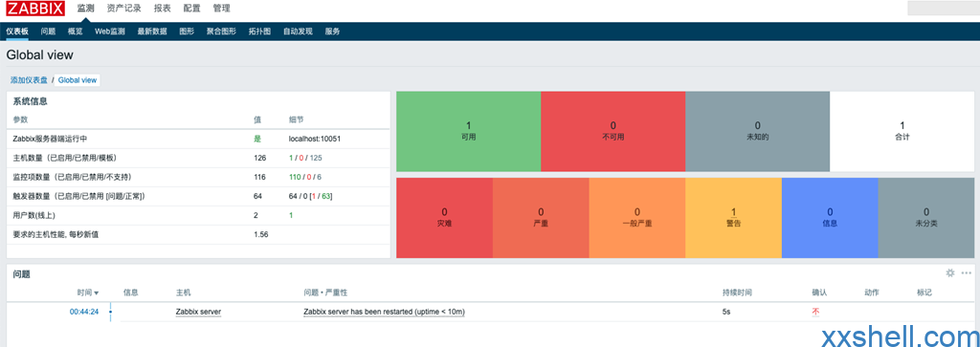
Task: Open the Zabbix server host link
Action: tap(198, 312)
